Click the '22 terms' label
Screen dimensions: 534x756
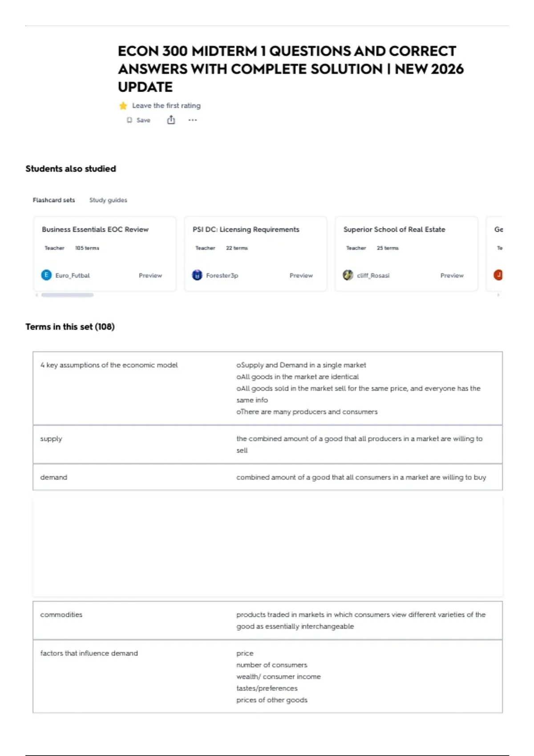237,248
